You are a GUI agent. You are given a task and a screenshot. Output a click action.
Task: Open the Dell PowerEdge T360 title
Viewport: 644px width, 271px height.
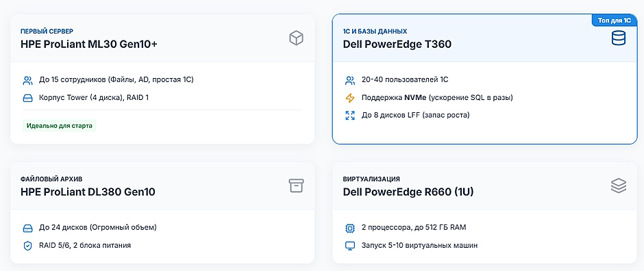397,44
